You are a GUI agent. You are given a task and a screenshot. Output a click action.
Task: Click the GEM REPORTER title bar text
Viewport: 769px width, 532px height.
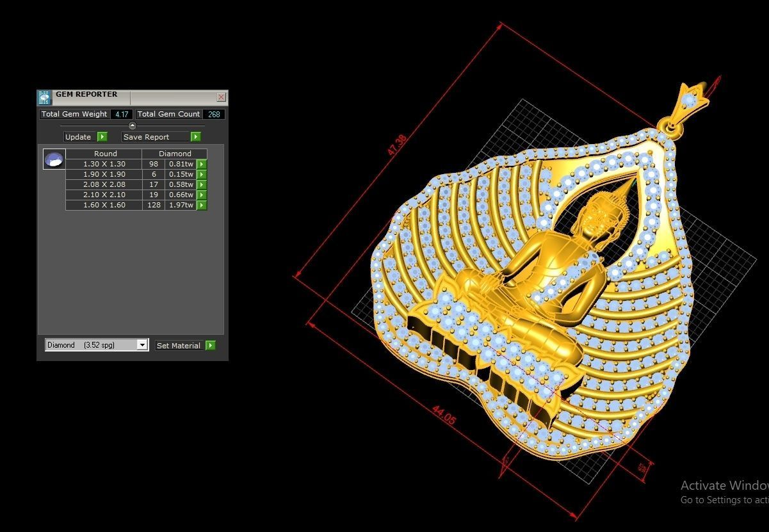click(x=86, y=94)
